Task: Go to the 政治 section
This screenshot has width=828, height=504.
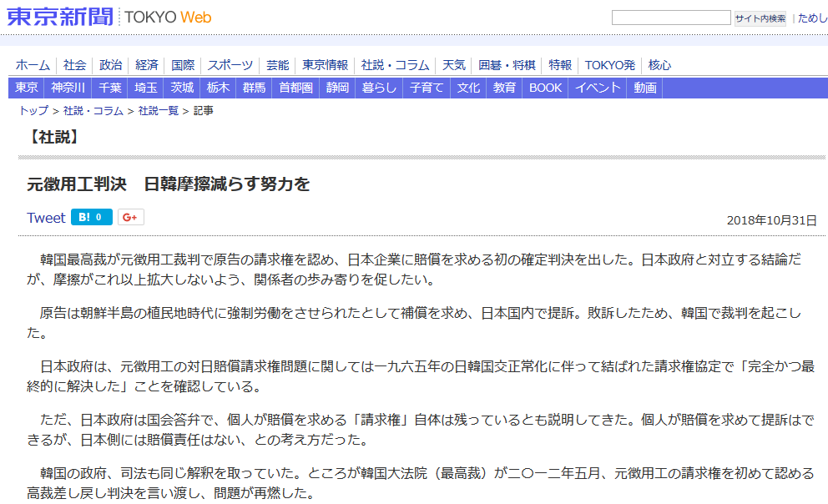Action: coord(111,65)
